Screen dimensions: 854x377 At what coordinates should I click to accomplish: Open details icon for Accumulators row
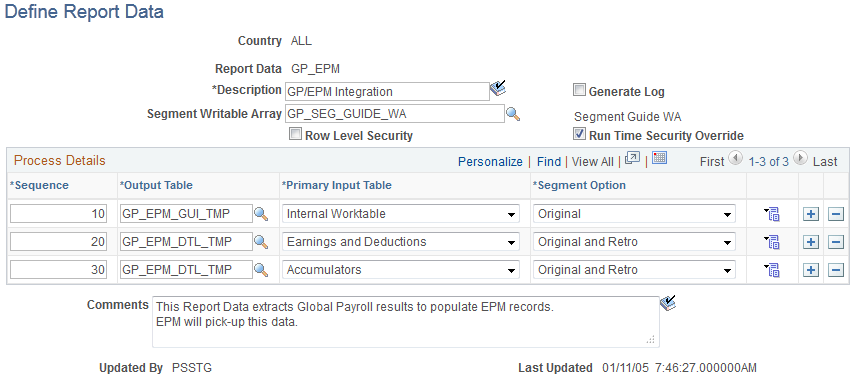click(x=772, y=269)
